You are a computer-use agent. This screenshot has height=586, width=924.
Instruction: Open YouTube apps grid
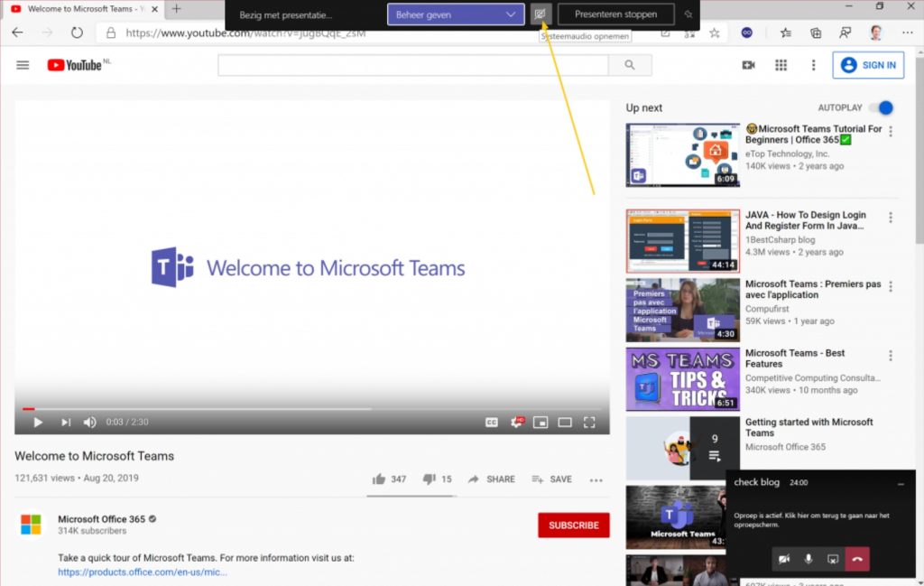click(x=781, y=65)
